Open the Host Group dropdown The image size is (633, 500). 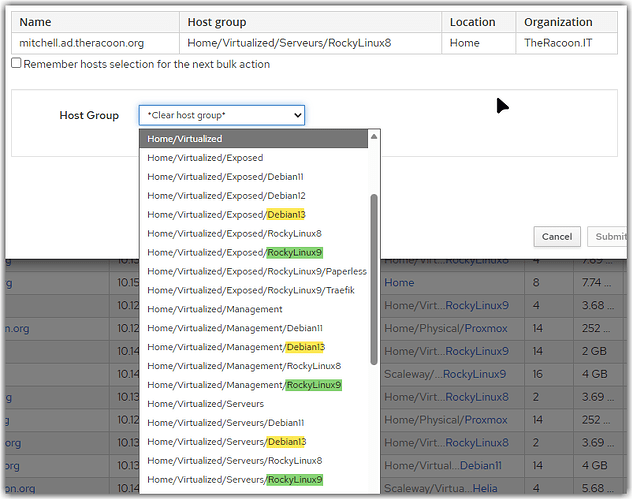tap(221, 116)
